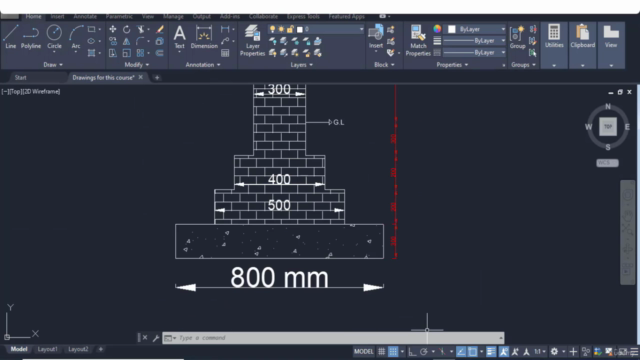Click the Fillet tool icon
The width and height of the screenshot is (640, 360).
(140, 41)
